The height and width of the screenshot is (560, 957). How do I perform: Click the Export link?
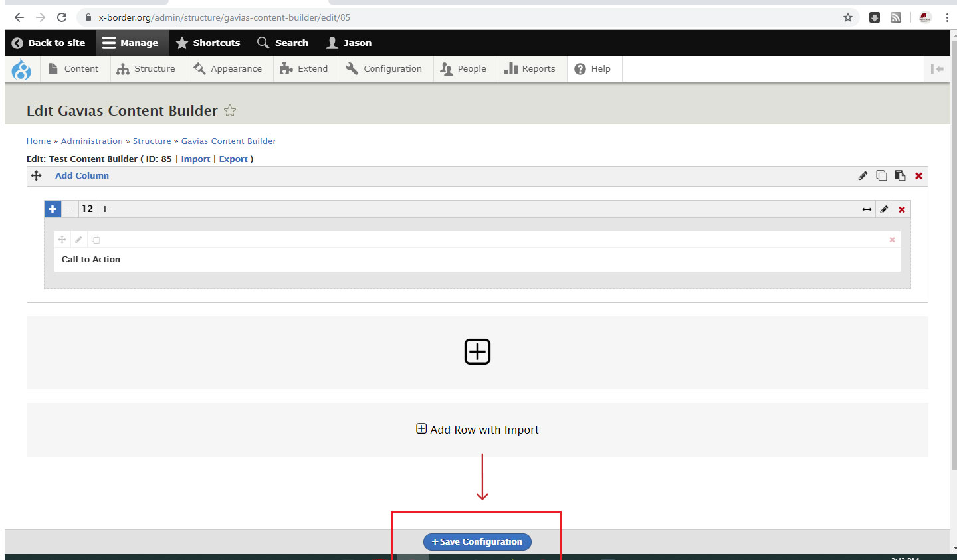233,159
